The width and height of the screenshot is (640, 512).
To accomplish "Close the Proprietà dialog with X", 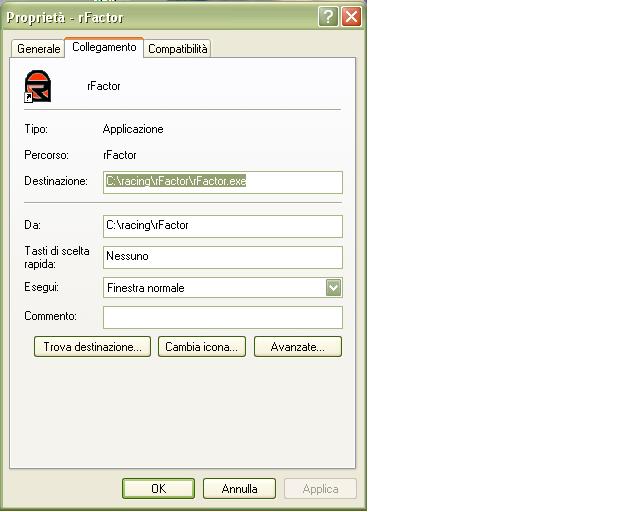I will coord(351,17).
